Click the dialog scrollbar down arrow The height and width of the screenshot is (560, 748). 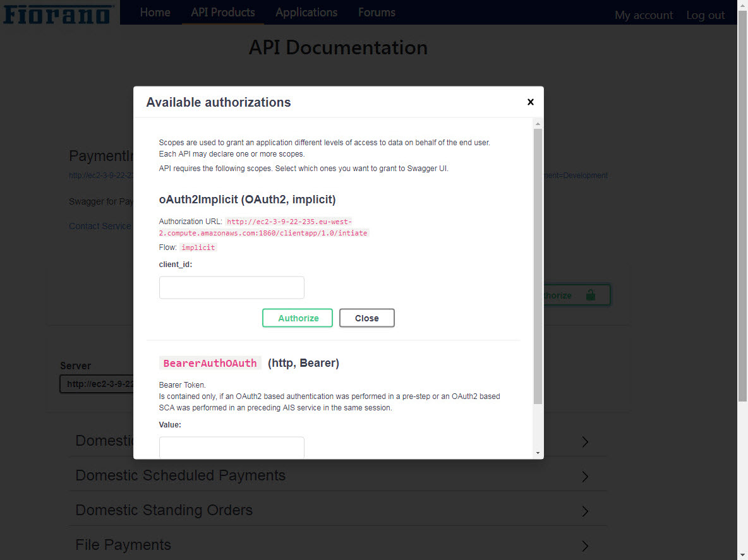[x=538, y=453]
